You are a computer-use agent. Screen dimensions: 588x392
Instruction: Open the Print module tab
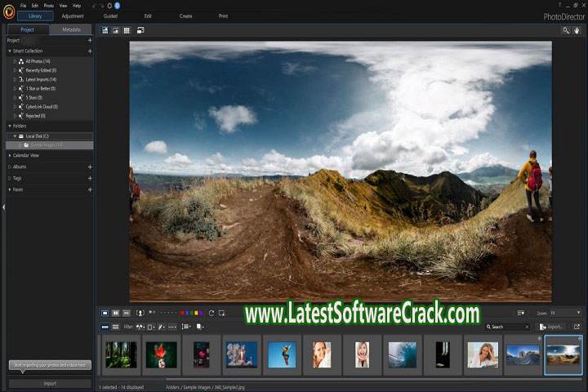223,16
